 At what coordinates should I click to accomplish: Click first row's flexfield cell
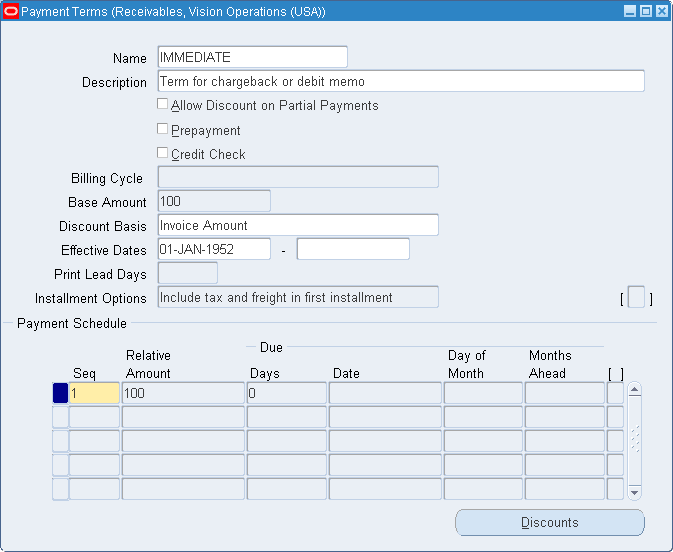point(615,393)
